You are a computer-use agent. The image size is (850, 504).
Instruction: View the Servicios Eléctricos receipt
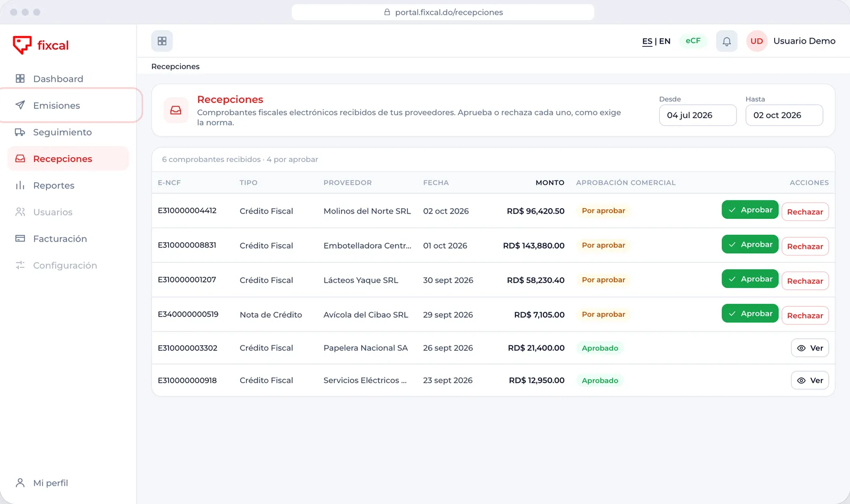[810, 380]
